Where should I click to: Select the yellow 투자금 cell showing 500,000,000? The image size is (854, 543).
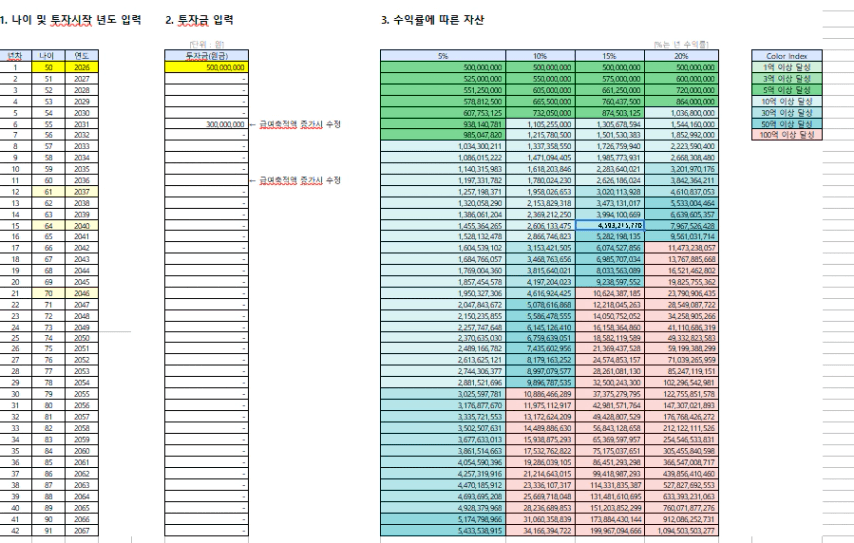(x=206, y=68)
